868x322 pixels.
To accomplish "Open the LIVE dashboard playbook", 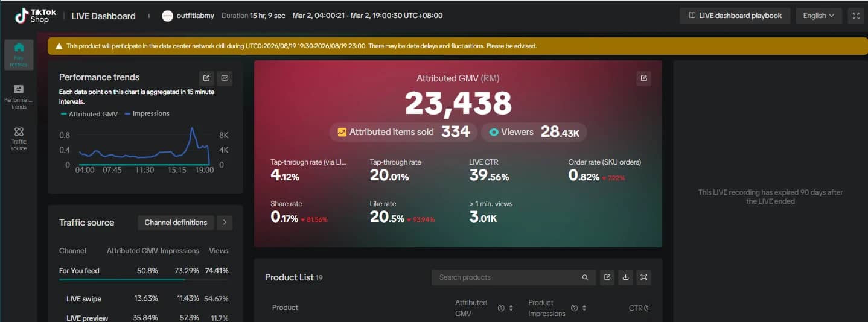I will click(735, 16).
